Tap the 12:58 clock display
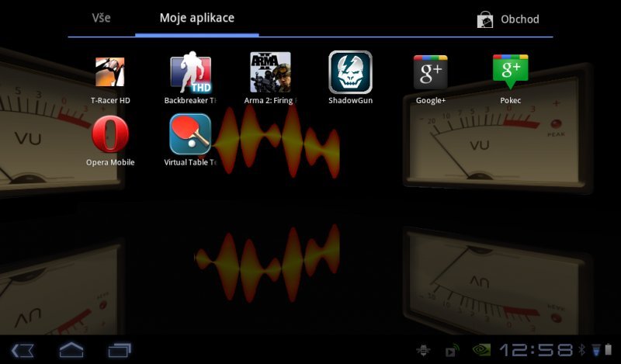The image size is (621, 364). click(x=536, y=350)
